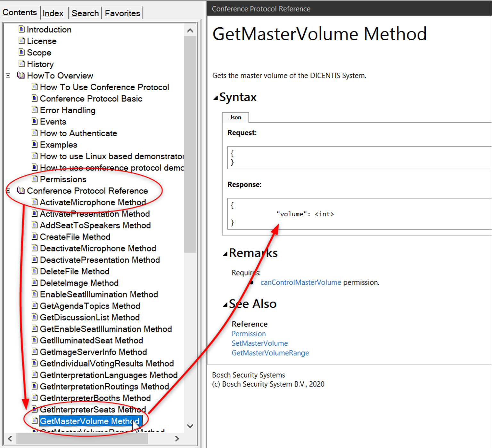Screen dimensions: 492x448
Task: Open the canControlMasterVolume permission link
Action: [x=300, y=282]
